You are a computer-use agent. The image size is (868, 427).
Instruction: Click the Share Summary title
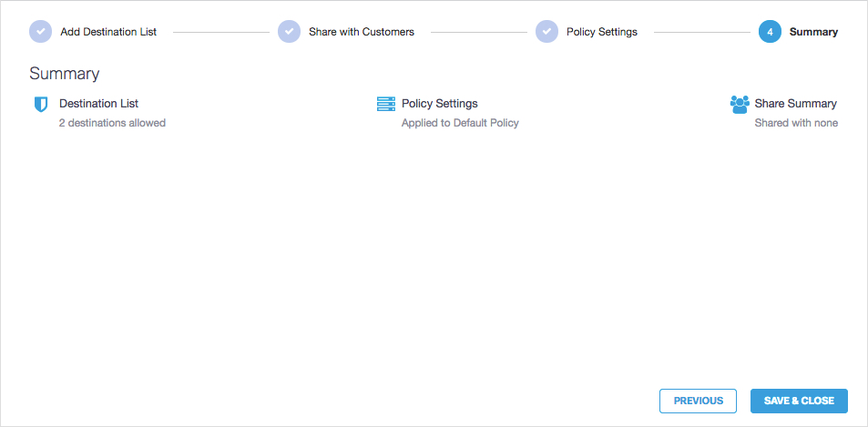795,104
